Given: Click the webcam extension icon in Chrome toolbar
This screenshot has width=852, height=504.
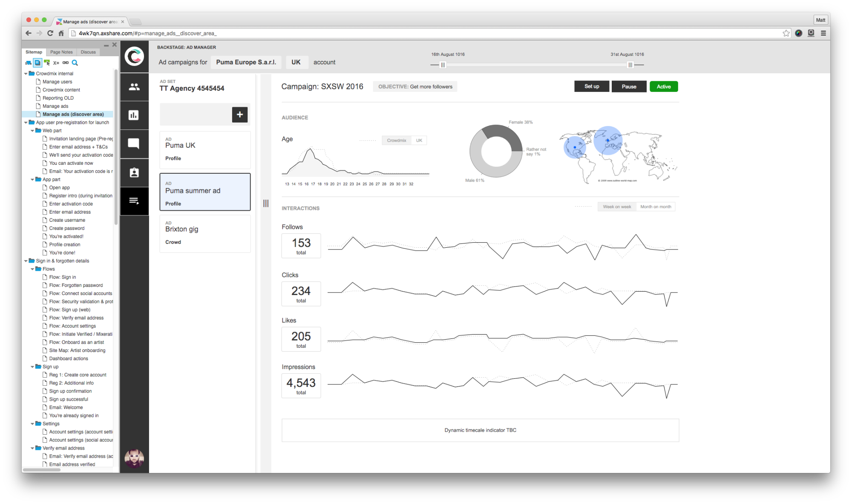Looking at the screenshot, I should [811, 33].
